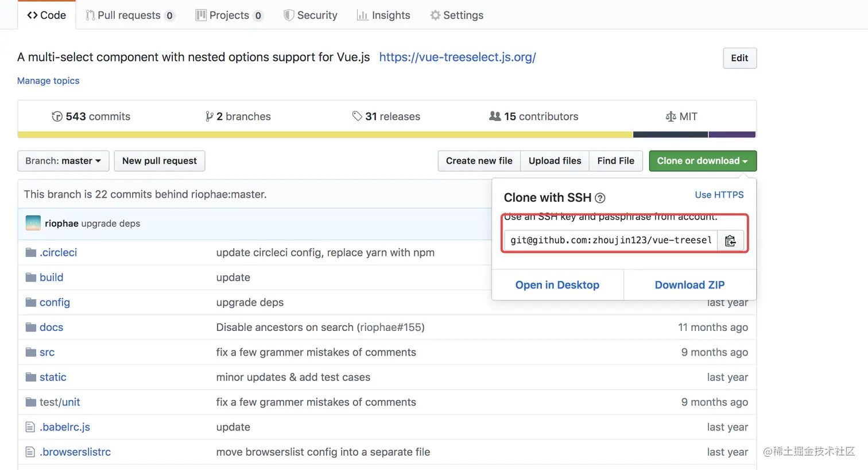The width and height of the screenshot is (868, 470).
Task: Open repository Settings tab
Action: click(457, 15)
